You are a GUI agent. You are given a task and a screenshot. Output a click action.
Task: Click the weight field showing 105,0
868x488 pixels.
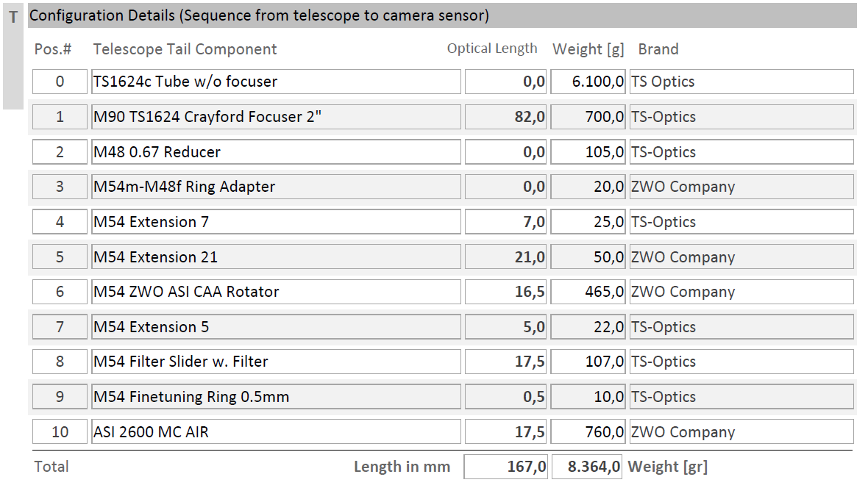[x=588, y=151]
